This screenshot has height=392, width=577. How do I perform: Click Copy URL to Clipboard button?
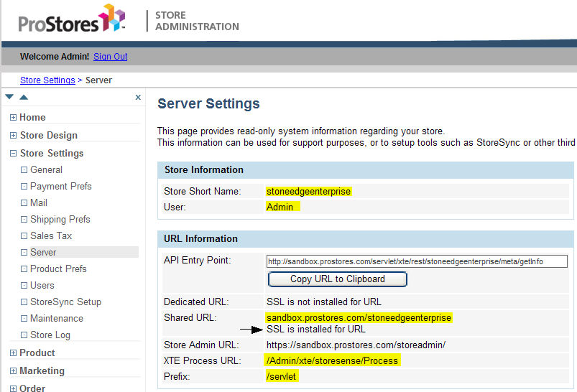pos(338,279)
